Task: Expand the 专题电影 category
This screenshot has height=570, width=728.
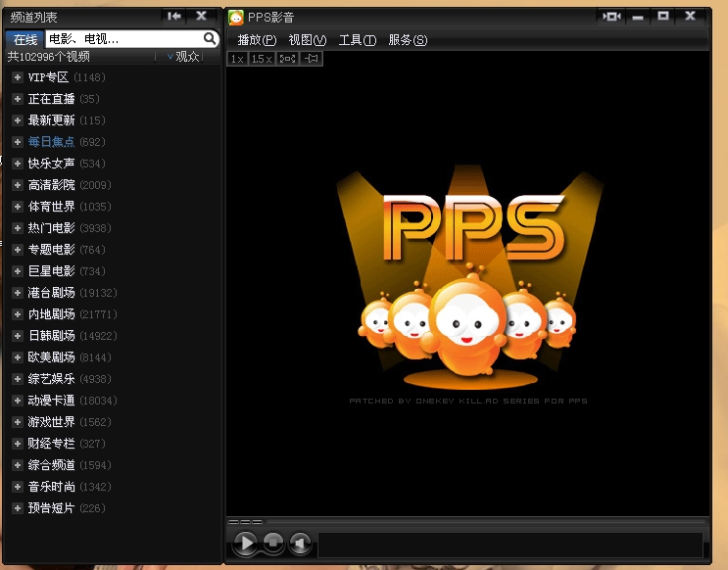Action: [18, 250]
